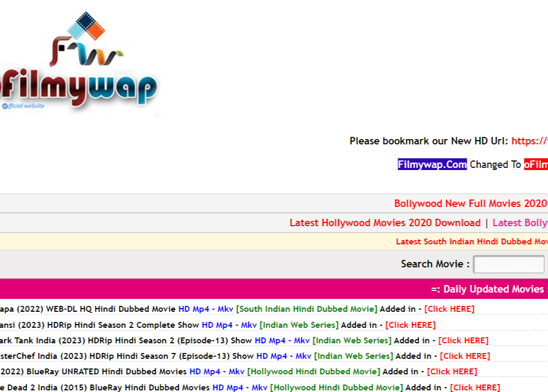Click the oFilmywap logo image

[80, 63]
